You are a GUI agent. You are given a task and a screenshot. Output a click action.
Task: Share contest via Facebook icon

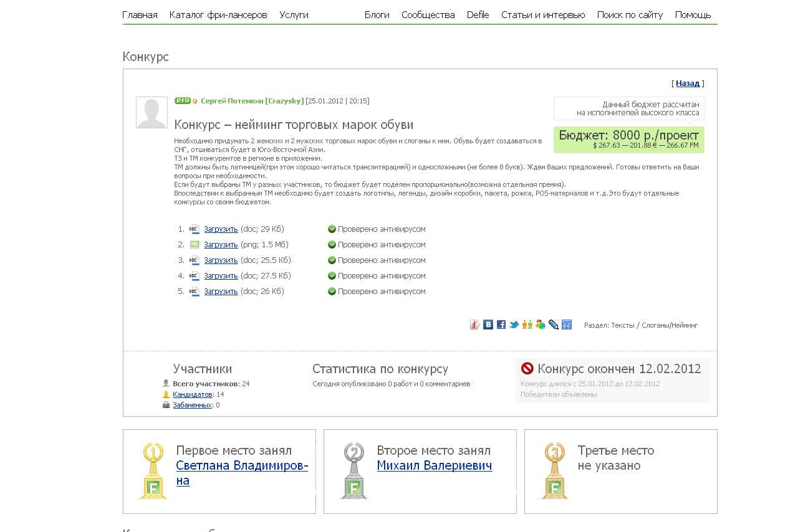point(501,325)
